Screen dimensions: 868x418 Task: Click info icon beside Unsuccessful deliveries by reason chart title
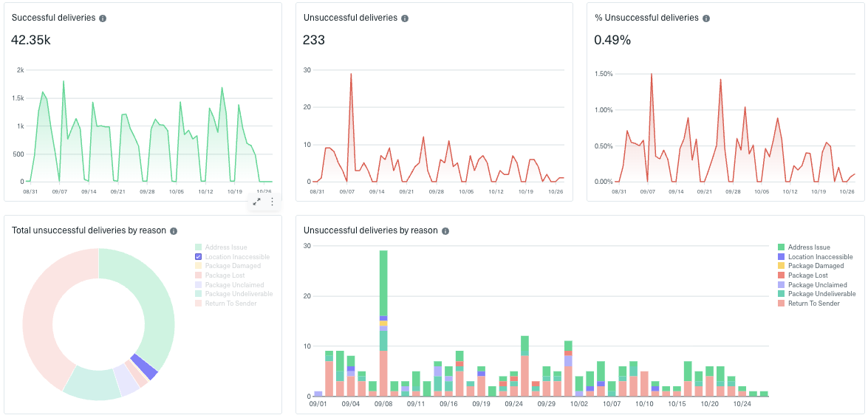pos(445,231)
